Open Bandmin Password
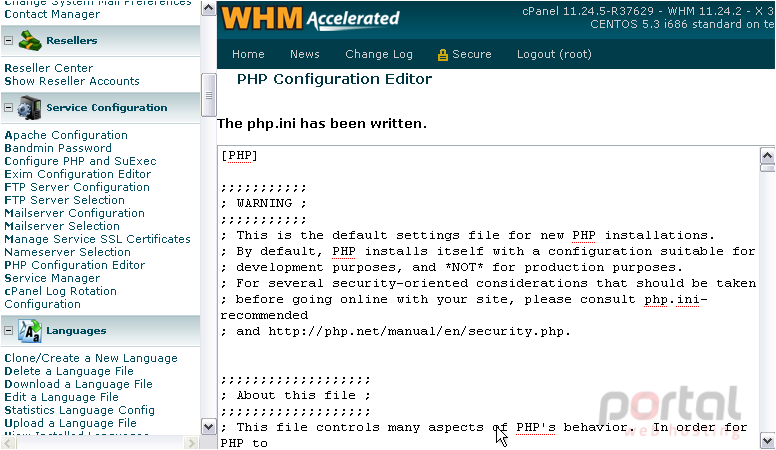This screenshot has width=776, height=450. (58, 148)
